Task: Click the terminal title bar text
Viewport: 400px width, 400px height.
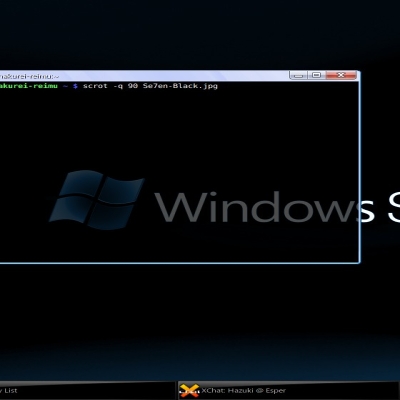Action: [x=29, y=77]
